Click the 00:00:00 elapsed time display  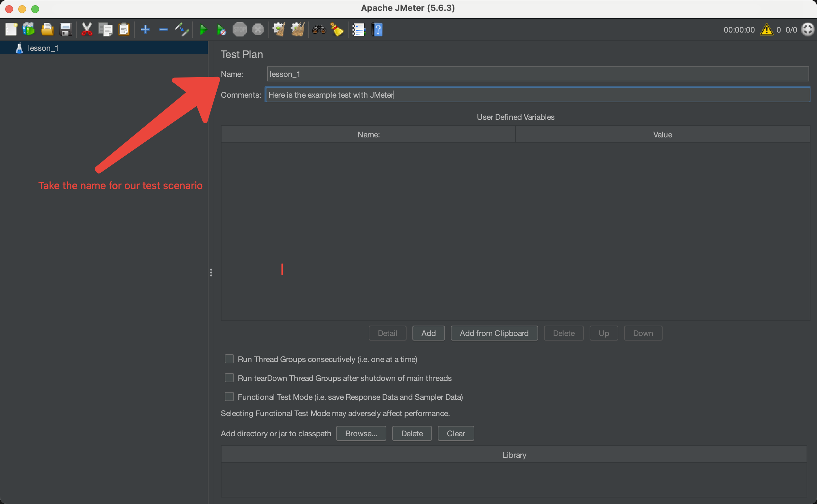[x=739, y=30]
